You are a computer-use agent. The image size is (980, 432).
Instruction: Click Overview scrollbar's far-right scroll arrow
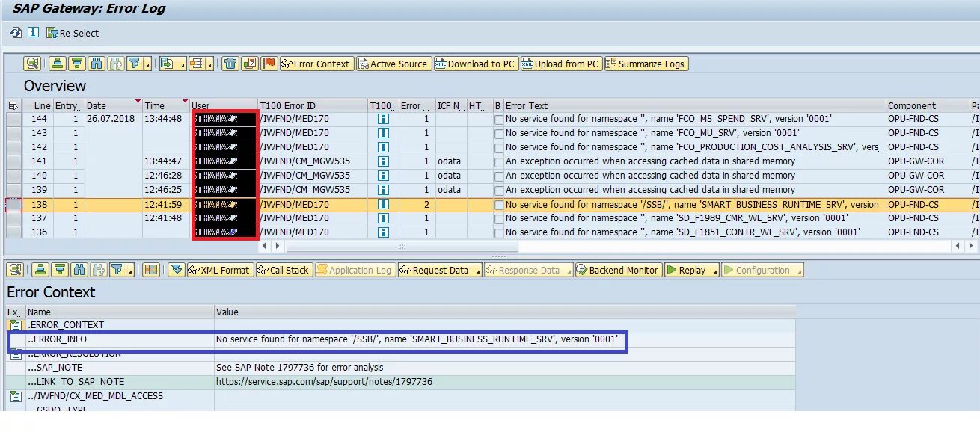[x=972, y=246]
